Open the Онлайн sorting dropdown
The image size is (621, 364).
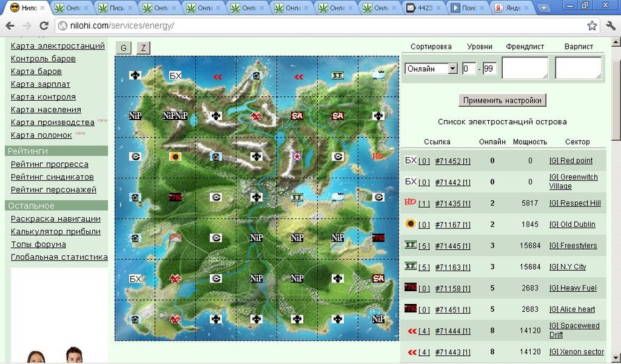pyautogui.click(x=431, y=69)
